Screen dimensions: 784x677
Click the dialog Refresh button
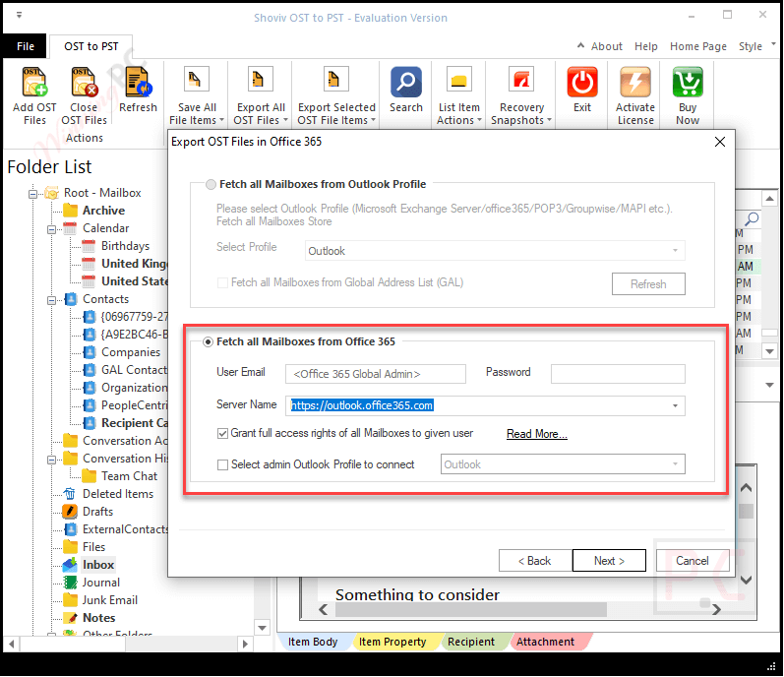click(x=648, y=284)
